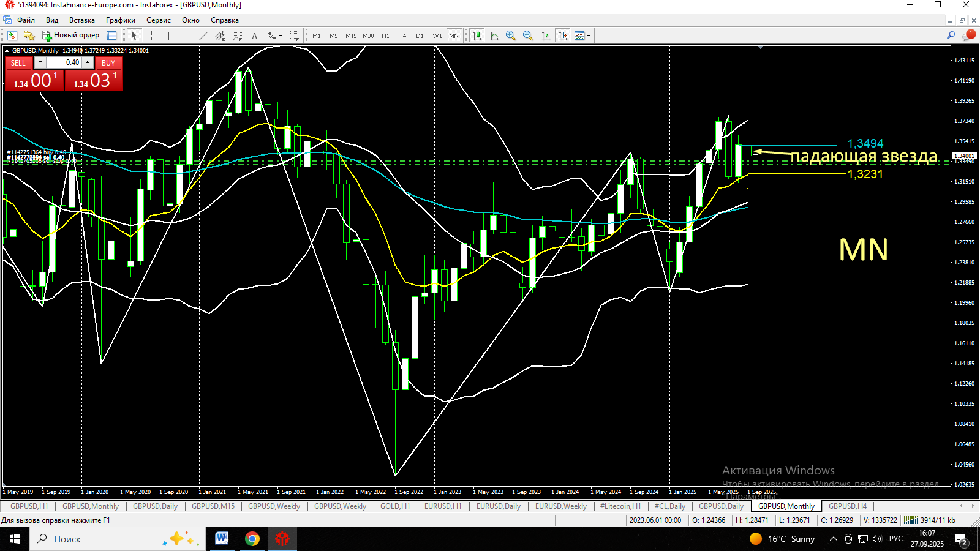The width and height of the screenshot is (980, 551).
Task: Open the Profiles folder-star icon
Action: 29,36
